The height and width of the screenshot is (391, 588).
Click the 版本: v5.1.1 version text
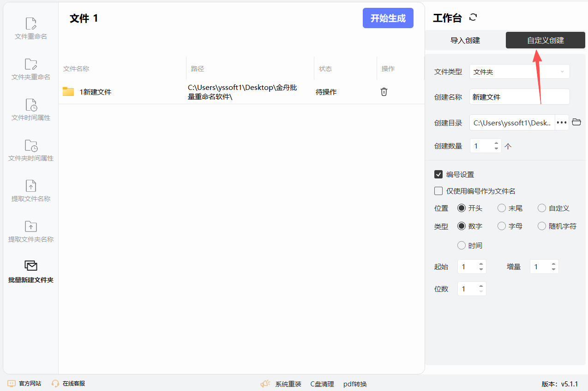point(560,384)
